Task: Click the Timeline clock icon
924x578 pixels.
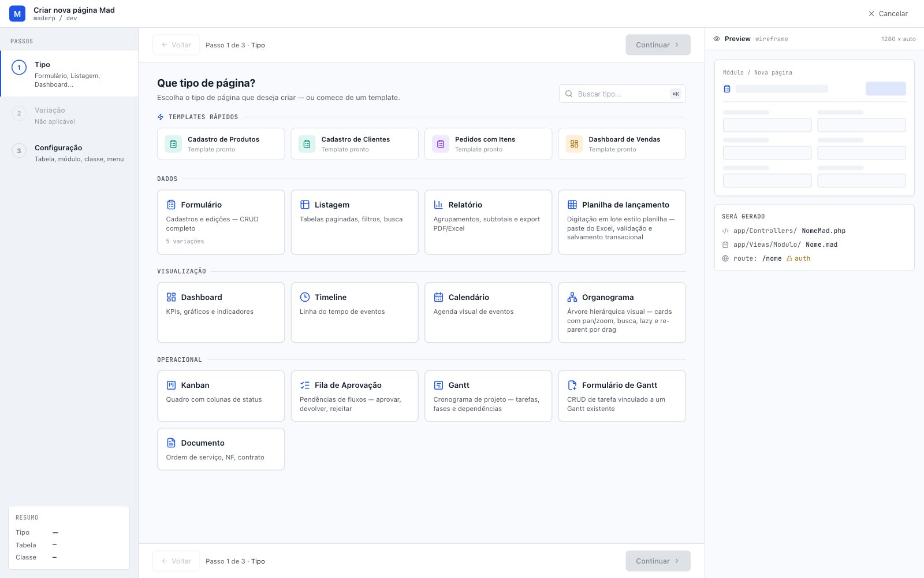Action: [x=305, y=297]
